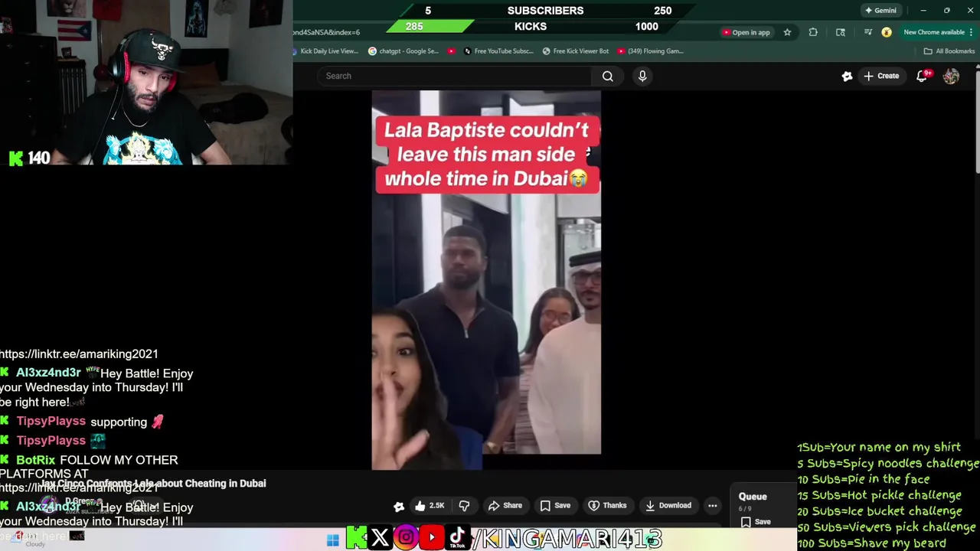The width and height of the screenshot is (980, 551).
Task: Minimize the Chrome window
Action: pyautogui.click(x=923, y=11)
